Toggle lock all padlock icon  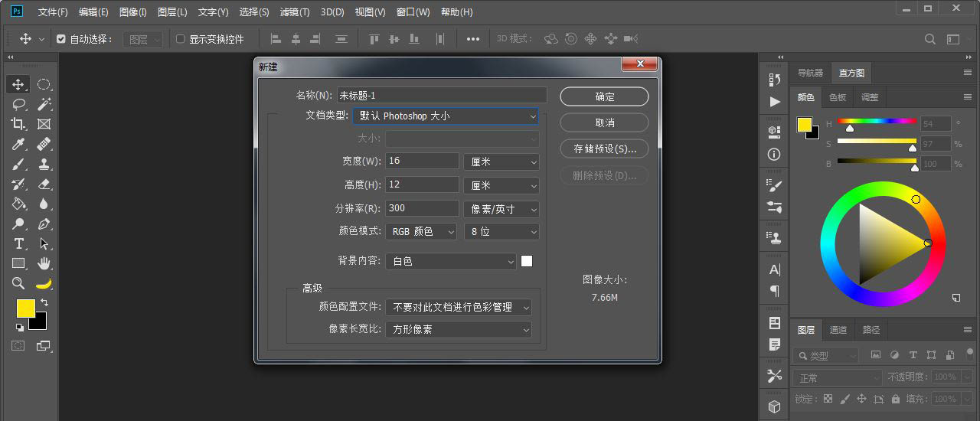pos(895,399)
